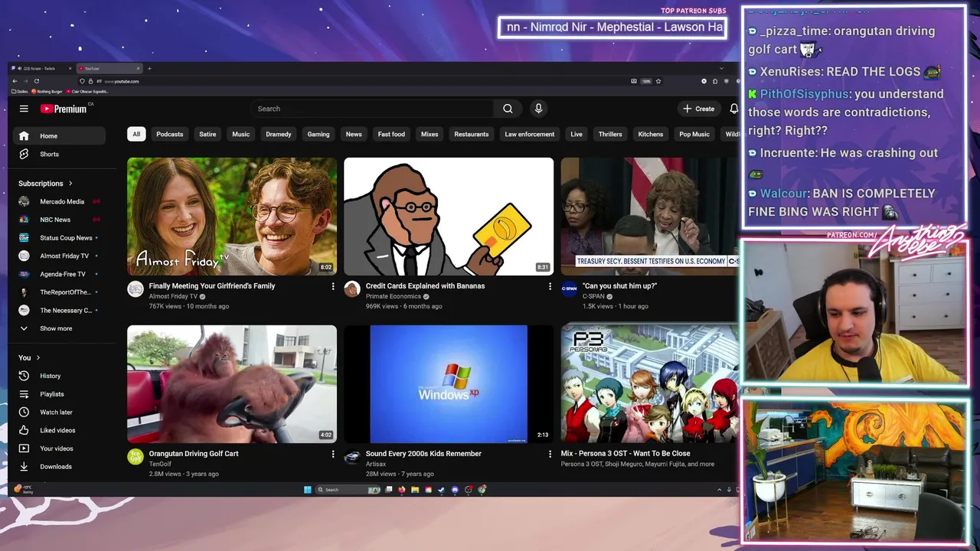
Task: Select the Law enforcement filter chip
Action: [x=529, y=134]
